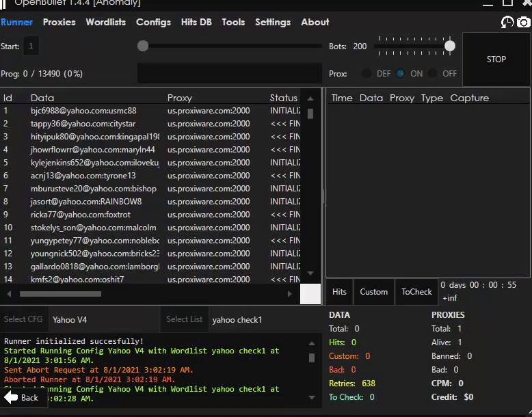Click the Start number input field
This screenshot has height=417, width=532.
click(x=31, y=46)
